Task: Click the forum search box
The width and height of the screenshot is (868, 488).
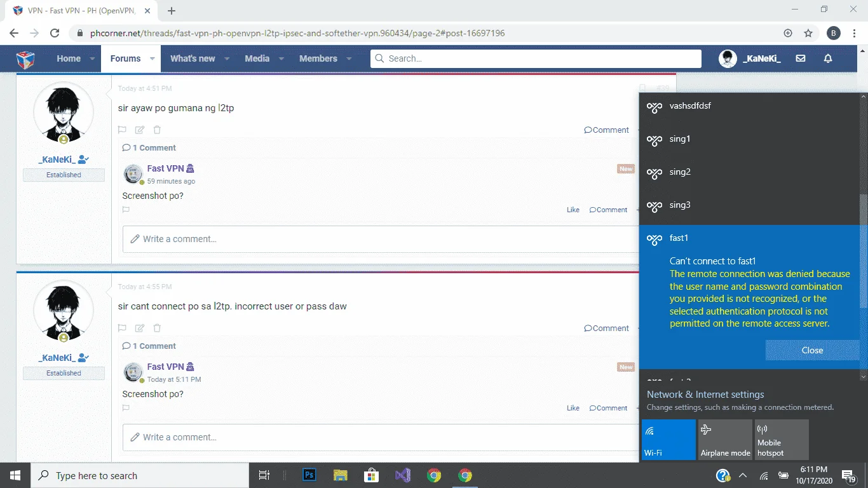Action: tap(536, 58)
